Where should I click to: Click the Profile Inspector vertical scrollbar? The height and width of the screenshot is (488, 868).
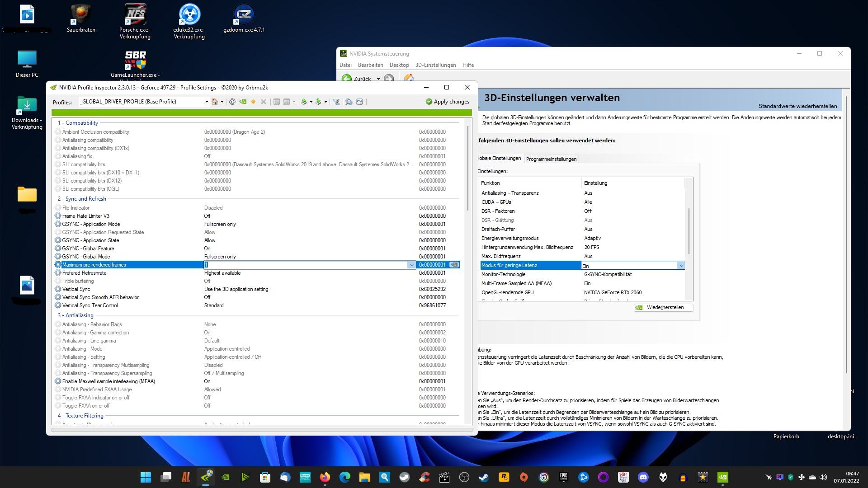point(468,168)
